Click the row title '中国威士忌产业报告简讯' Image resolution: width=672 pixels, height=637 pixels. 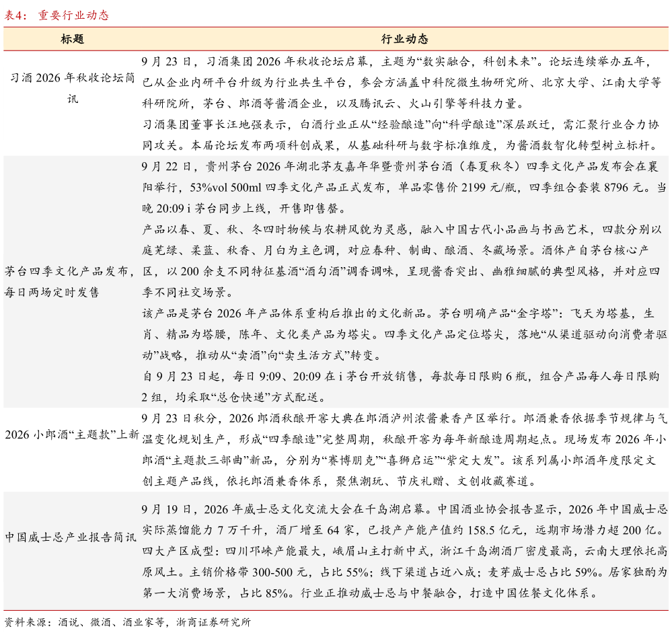tap(70, 537)
